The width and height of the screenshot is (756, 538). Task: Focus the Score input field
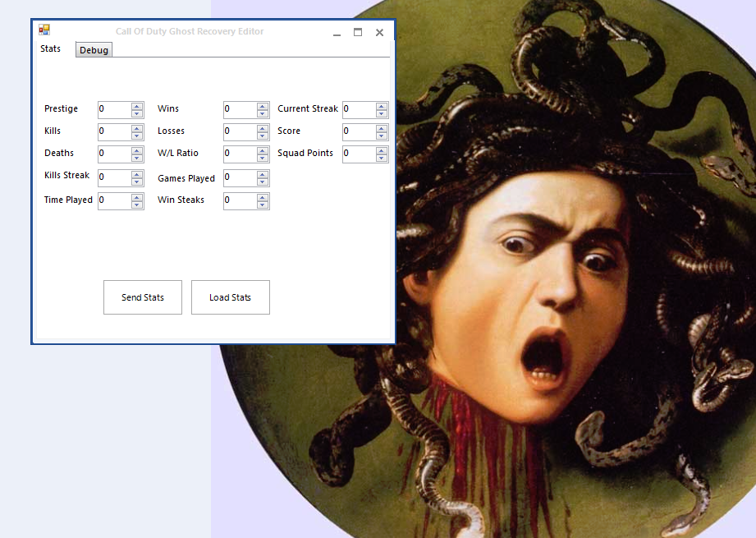click(359, 131)
